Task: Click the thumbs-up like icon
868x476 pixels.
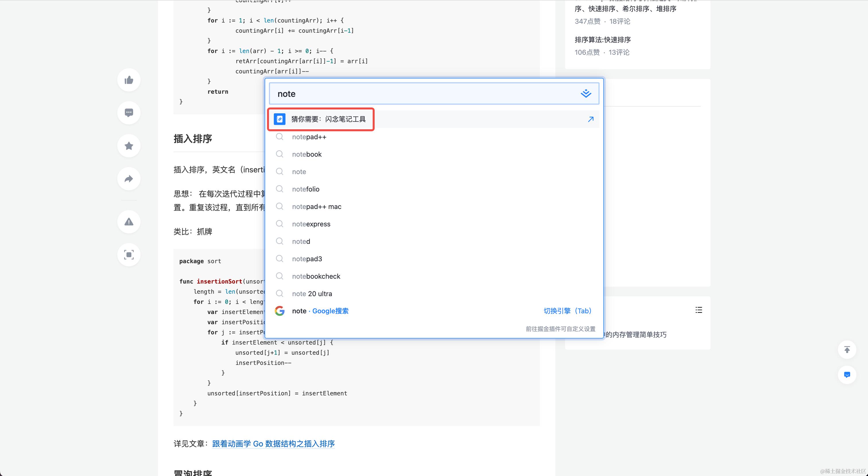Action: pyautogui.click(x=129, y=80)
